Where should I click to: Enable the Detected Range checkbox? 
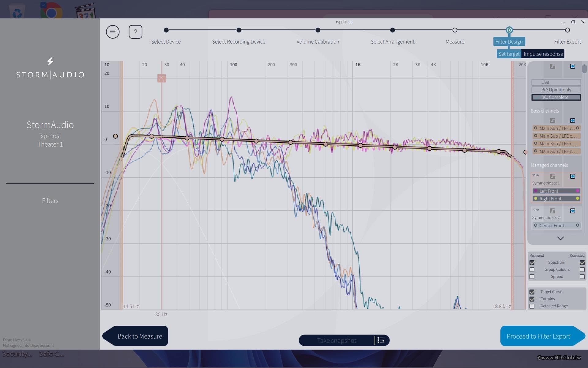tap(532, 306)
